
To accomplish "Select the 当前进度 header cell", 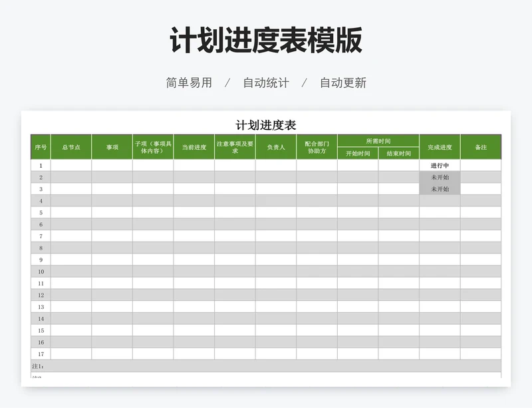I will click(x=194, y=147).
